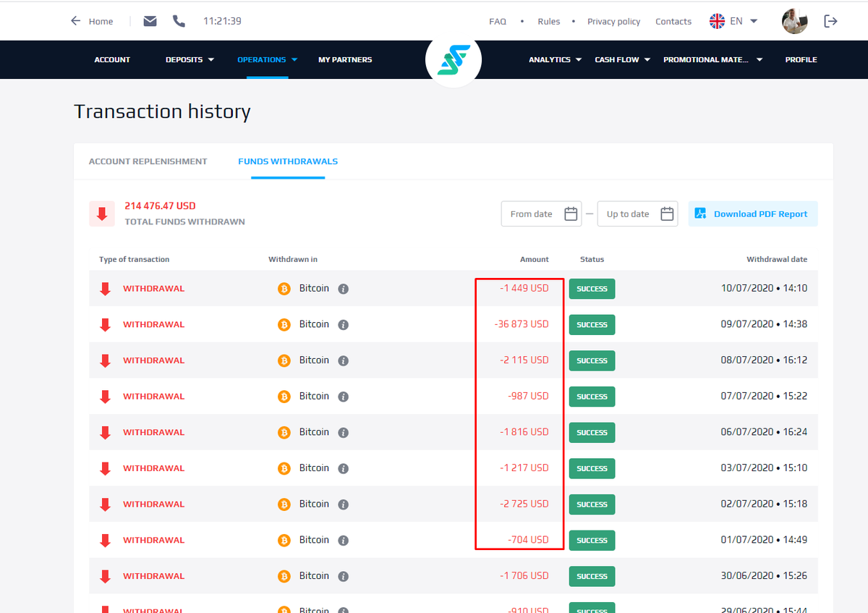Click the Transaction history heading
Screen dimensions: 868x613
162,111
